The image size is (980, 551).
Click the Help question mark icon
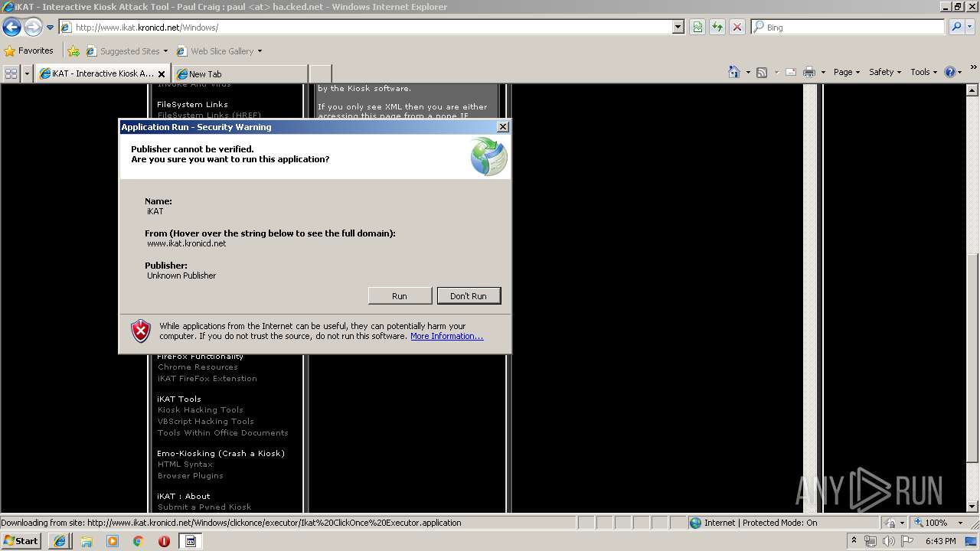(x=950, y=72)
